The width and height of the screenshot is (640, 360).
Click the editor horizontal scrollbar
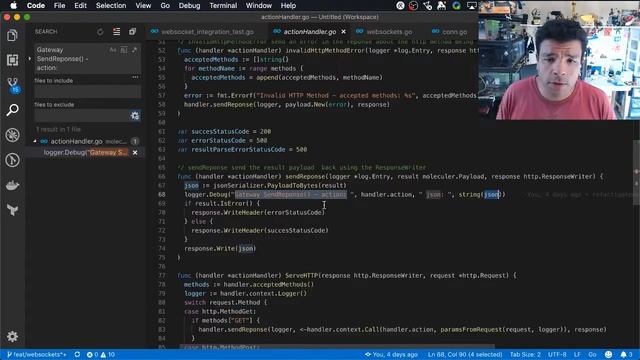click(337, 347)
